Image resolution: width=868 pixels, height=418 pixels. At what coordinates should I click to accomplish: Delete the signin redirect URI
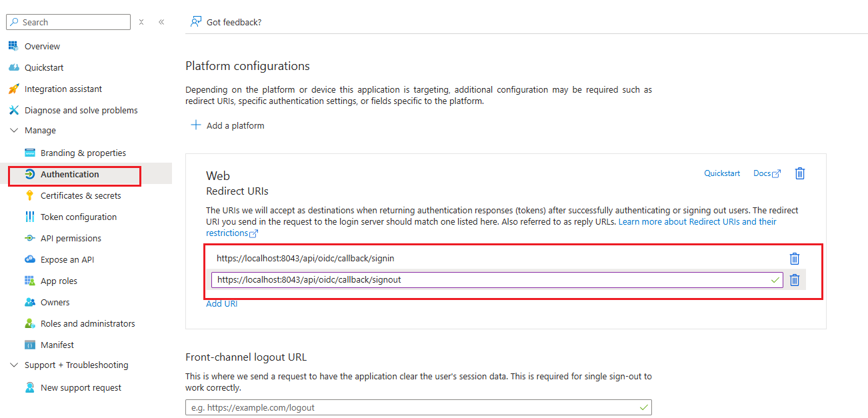tap(794, 259)
